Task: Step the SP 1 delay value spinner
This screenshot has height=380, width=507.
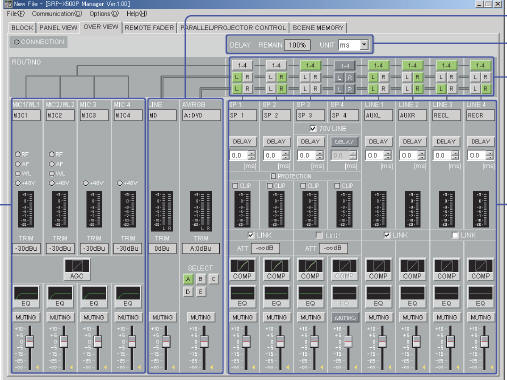Action: 252,155
